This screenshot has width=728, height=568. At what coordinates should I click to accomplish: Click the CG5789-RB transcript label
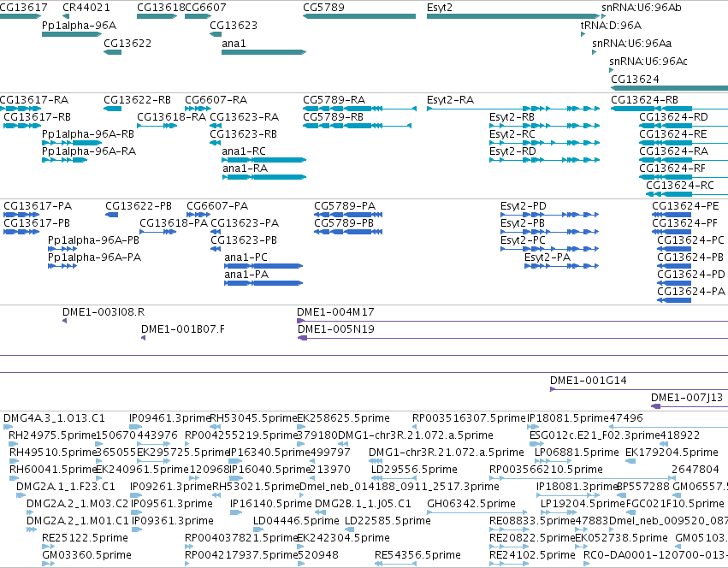pos(333,117)
